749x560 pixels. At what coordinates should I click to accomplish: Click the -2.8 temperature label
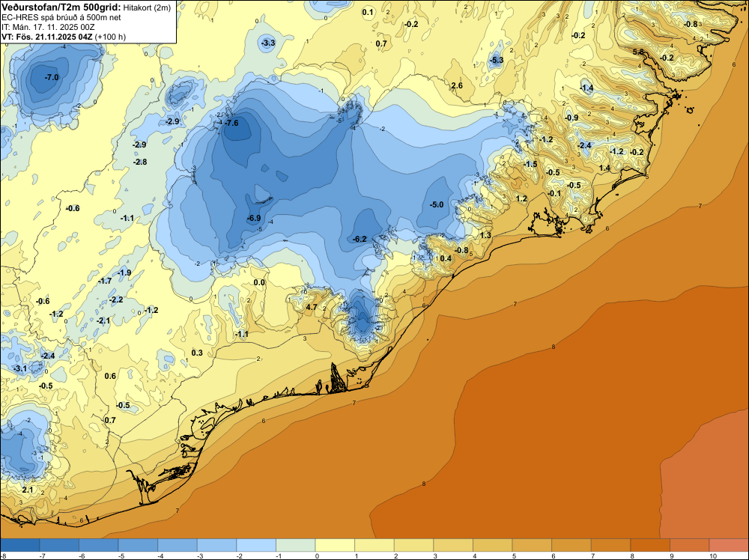click(x=140, y=162)
